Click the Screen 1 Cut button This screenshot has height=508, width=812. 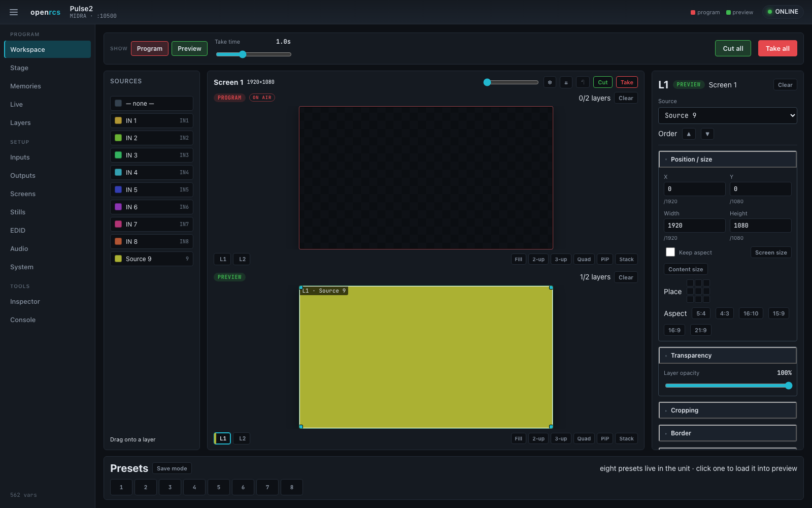pyautogui.click(x=602, y=82)
